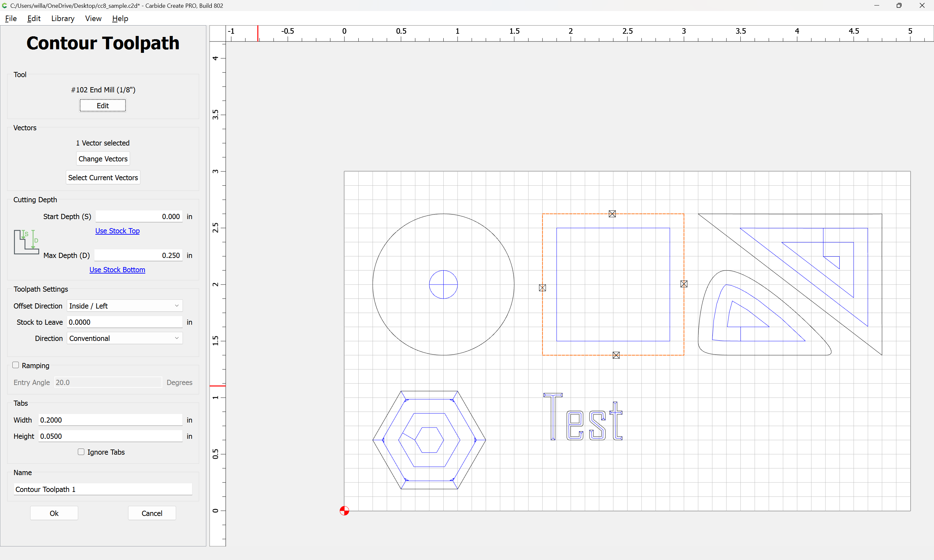Viewport: 934px width, 560px height.
Task: Click the tool Edit button
Action: click(x=103, y=106)
